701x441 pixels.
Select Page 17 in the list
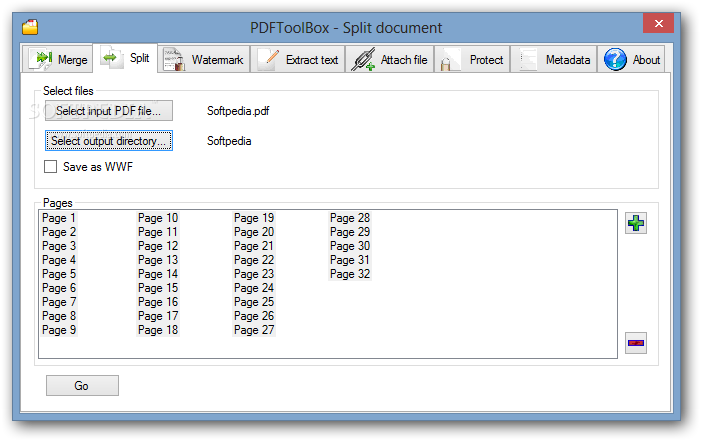158,316
